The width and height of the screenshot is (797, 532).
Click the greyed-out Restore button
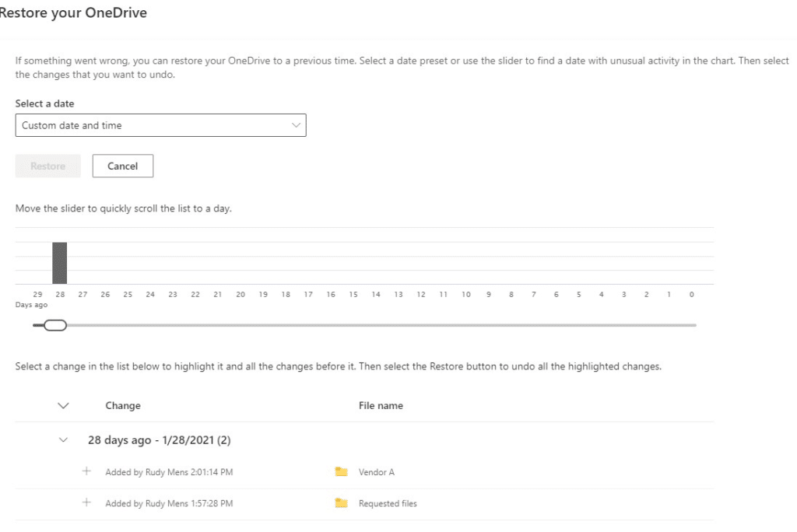point(47,166)
